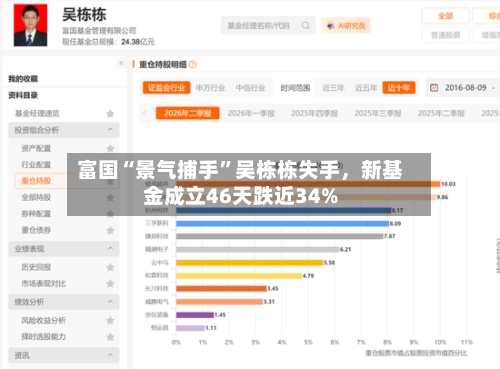Click the fund company name 富国基金管理有限公司
This screenshot has width=500, height=369.
[99, 31]
